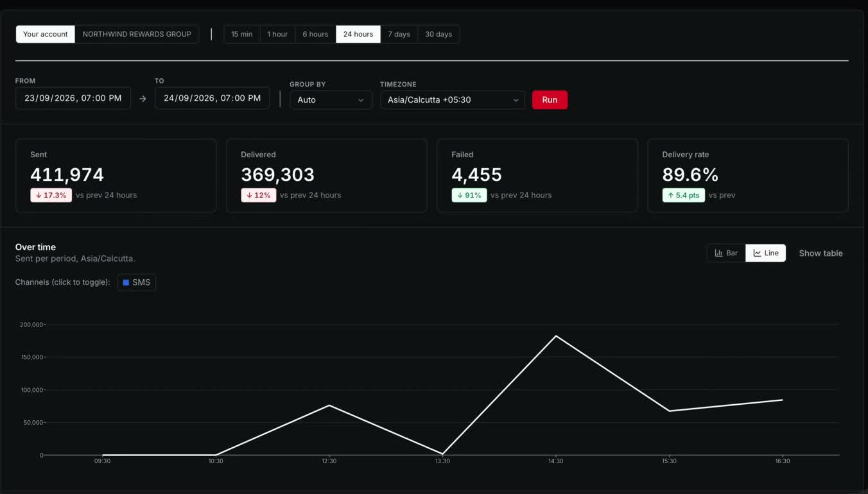This screenshot has width=868, height=494.
Task: Click the 12% change badge
Action: 259,195
